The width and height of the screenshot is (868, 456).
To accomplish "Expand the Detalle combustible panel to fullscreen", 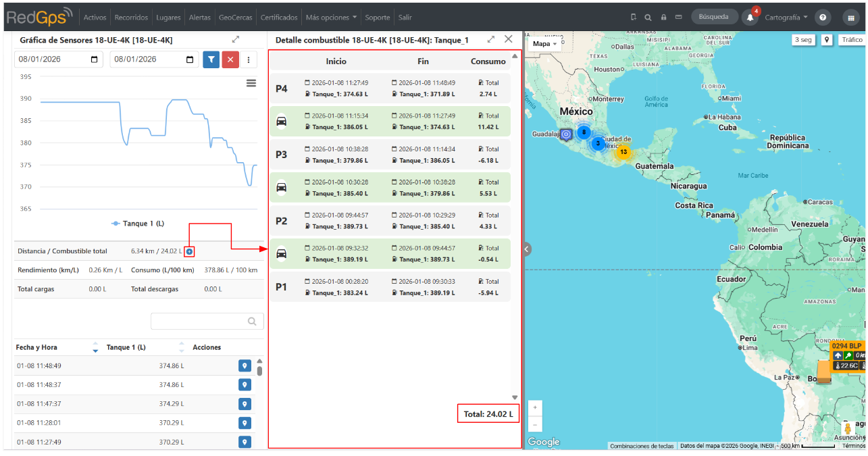I will [x=491, y=40].
